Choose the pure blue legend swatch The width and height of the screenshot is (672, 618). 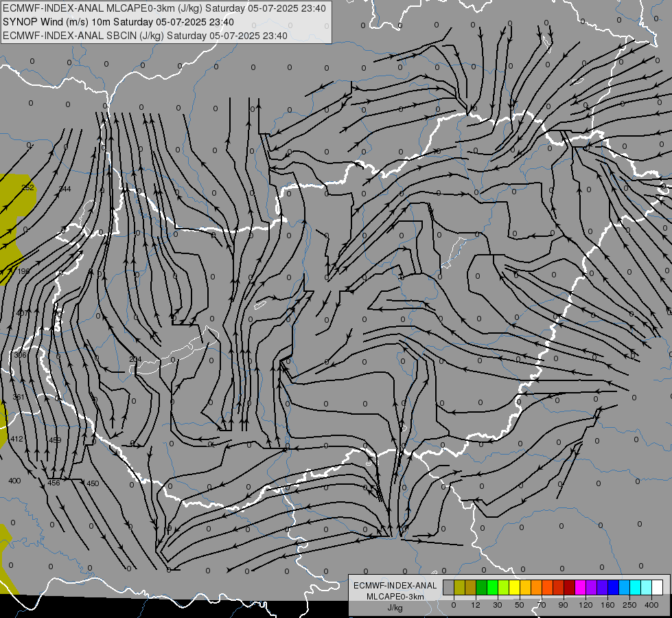click(613, 587)
